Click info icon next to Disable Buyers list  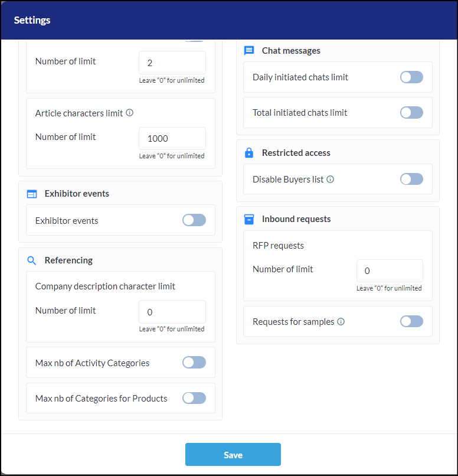coord(330,180)
